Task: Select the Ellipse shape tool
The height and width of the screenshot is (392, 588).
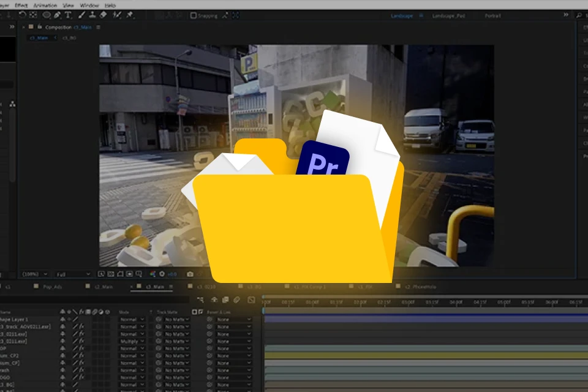Action: click(47, 15)
